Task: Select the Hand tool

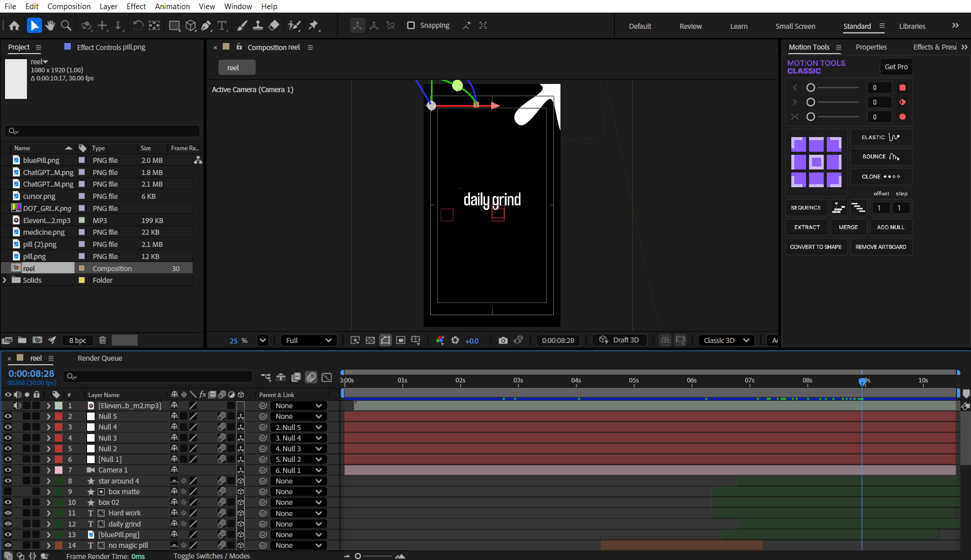Action: [50, 25]
